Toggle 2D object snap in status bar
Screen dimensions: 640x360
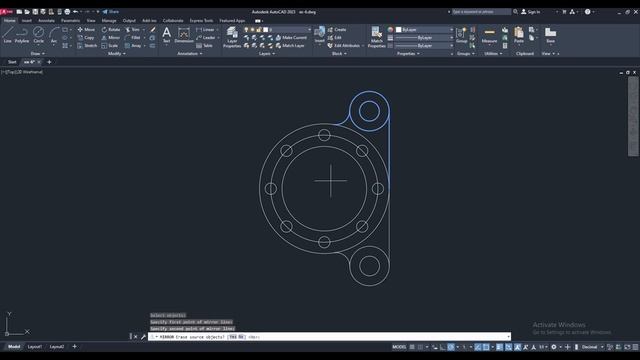coord(486,347)
